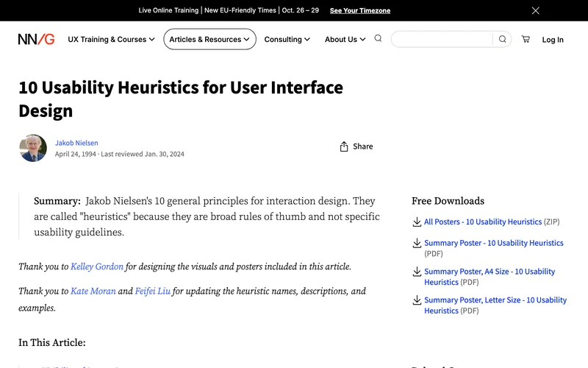Open Jakob Nielsen's author photo

pos(33,148)
